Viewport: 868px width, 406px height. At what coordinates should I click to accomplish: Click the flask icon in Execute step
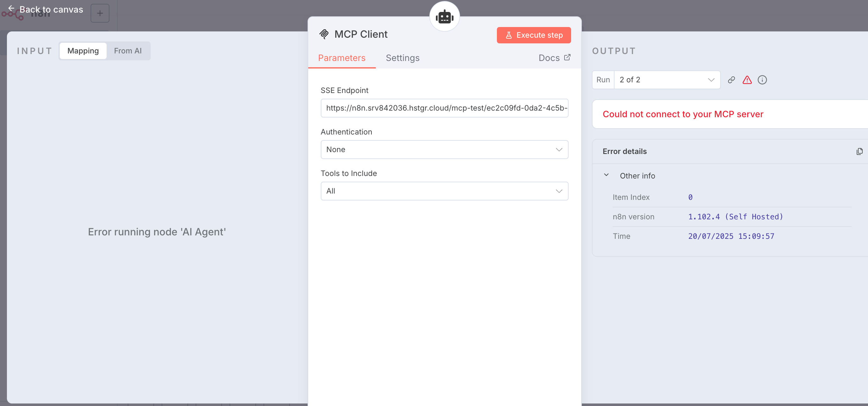pos(509,35)
